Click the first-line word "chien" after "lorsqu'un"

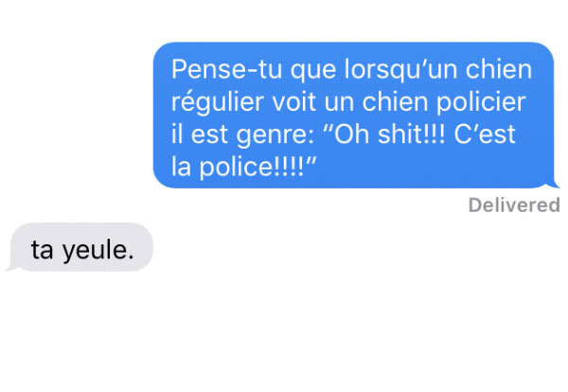point(499,69)
